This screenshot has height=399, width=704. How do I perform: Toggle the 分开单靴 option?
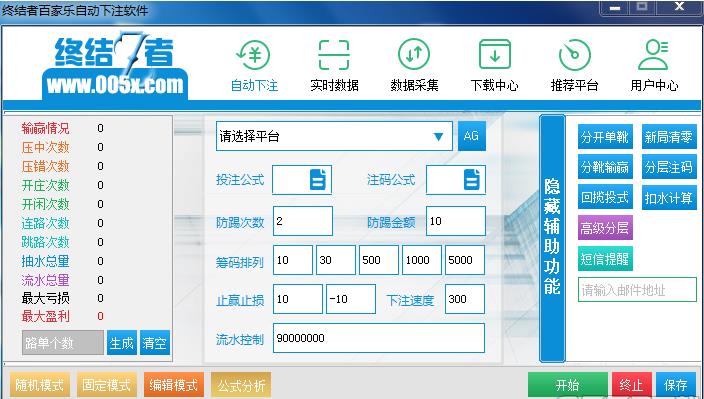coord(605,136)
